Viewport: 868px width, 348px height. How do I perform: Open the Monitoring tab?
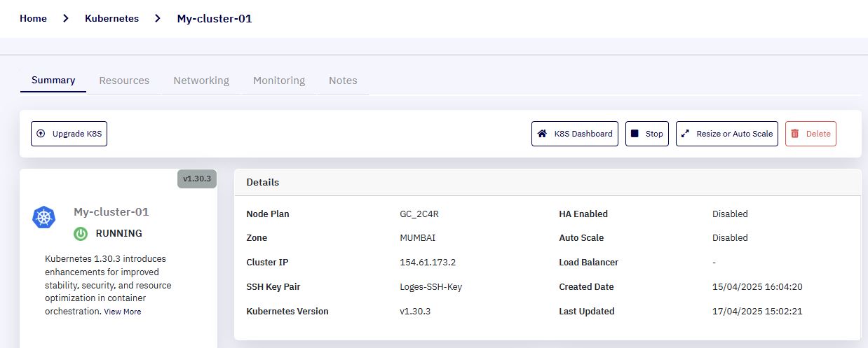coord(279,81)
